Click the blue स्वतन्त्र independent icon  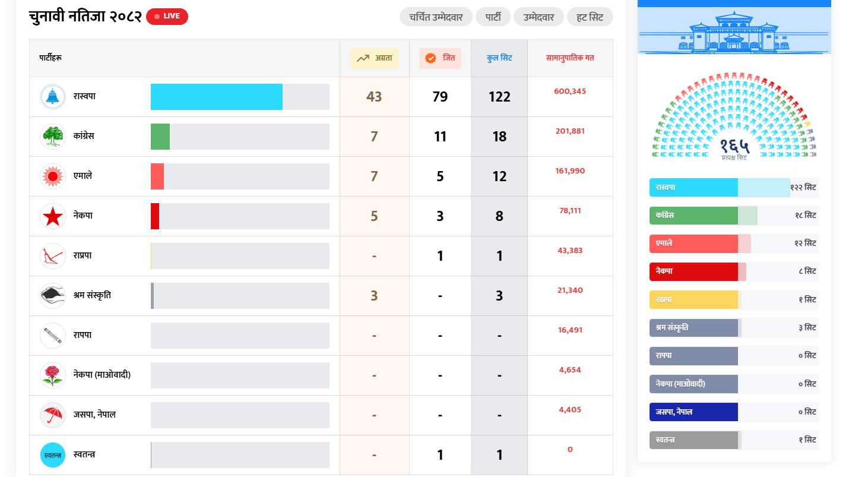pos(52,455)
